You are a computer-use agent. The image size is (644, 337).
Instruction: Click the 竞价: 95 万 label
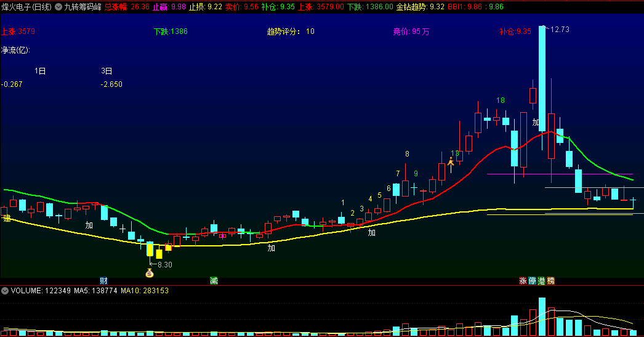(411, 31)
